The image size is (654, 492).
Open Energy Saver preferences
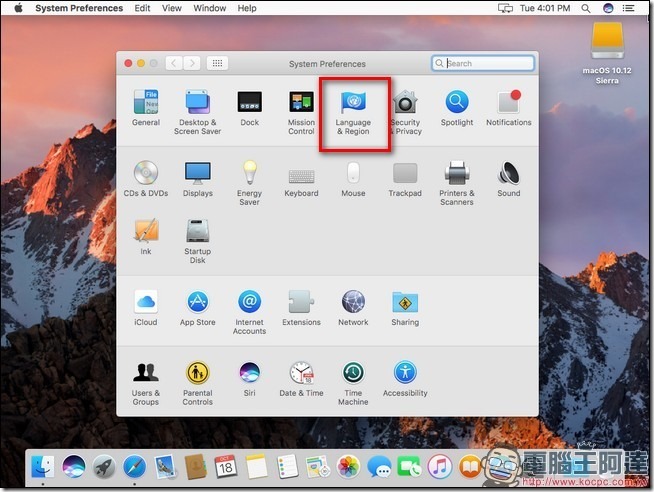pyautogui.click(x=249, y=183)
